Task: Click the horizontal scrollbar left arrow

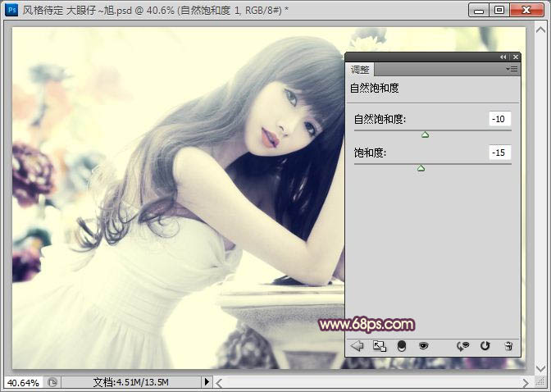Action: pyautogui.click(x=220, y=382)
